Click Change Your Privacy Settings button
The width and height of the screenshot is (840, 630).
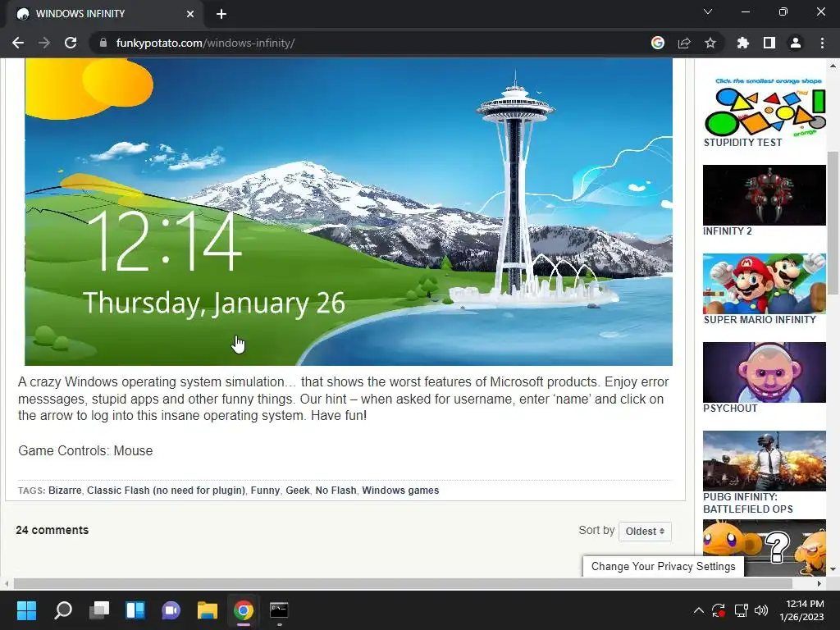663,566
